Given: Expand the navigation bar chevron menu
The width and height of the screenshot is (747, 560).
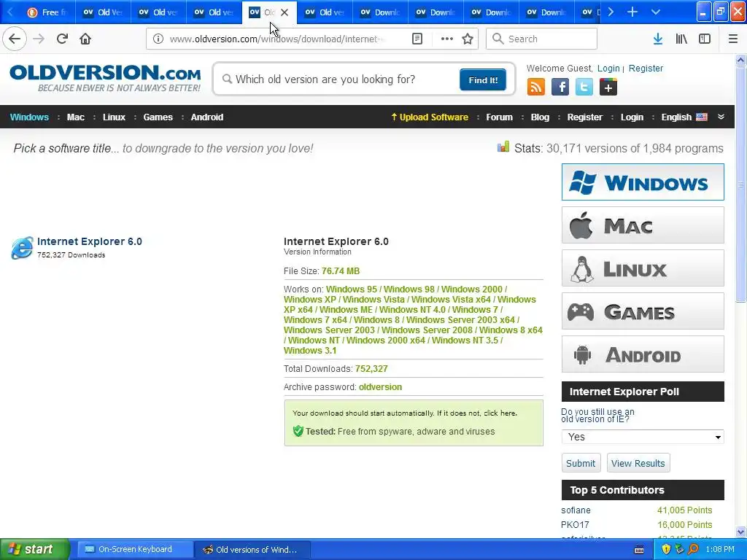Looking at the screenshot, I should coord(721,117).
